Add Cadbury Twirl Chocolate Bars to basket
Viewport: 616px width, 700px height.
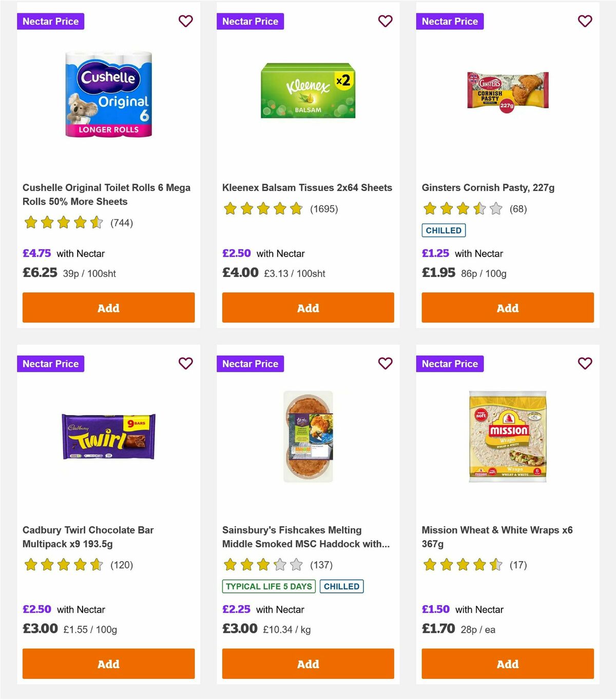108,664
